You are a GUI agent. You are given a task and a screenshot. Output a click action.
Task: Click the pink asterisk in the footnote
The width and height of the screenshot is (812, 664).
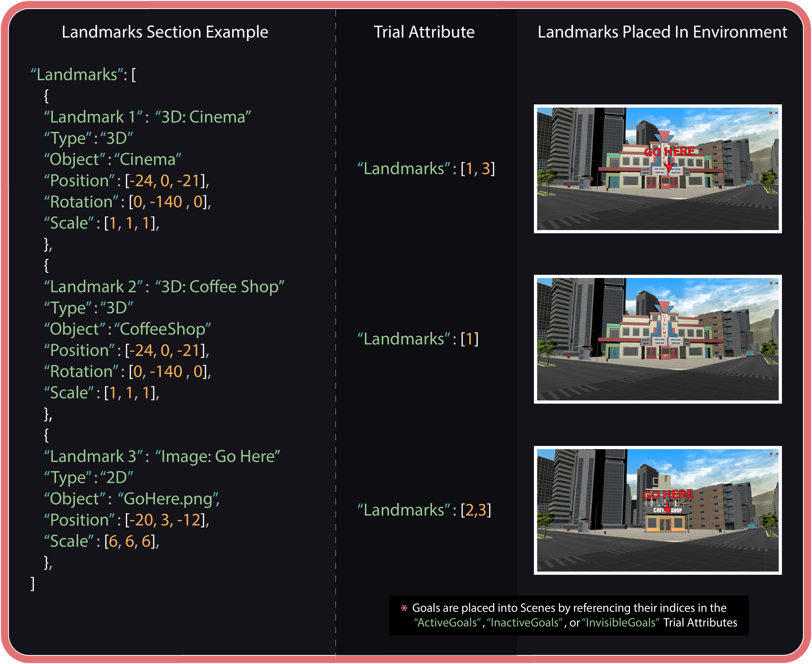click(x=404, y=608)
